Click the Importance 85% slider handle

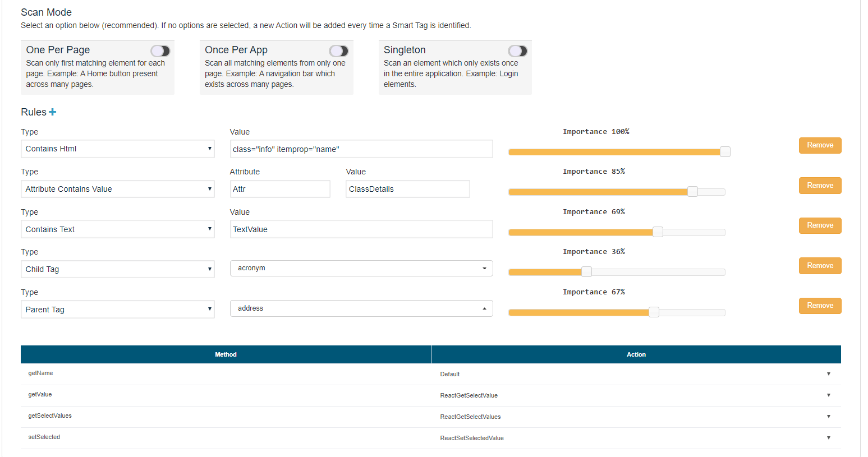pyautogui.click(x=693, y=192)
